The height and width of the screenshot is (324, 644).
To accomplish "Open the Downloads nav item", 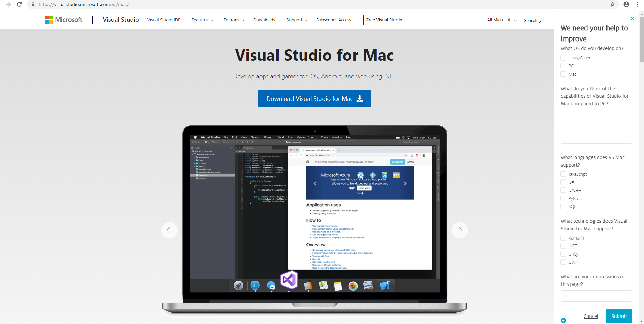I will pyautogui.click(x=264, y=20).
